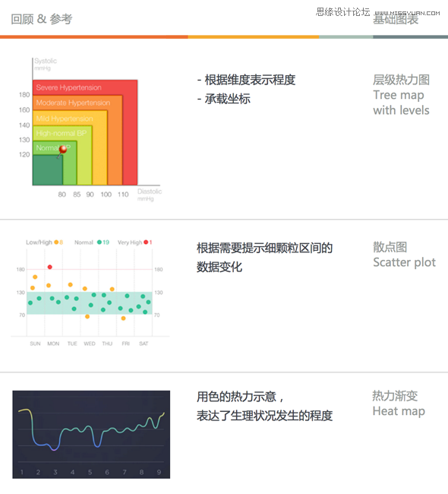
Task: Click the WED label on scatter plot axis
Action: coord(90,344)
